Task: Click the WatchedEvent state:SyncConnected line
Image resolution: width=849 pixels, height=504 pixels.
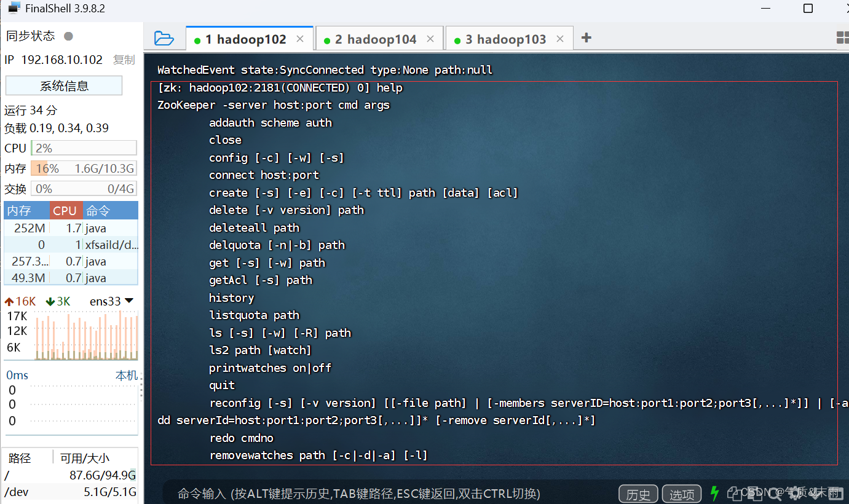Action: [325, 69]
